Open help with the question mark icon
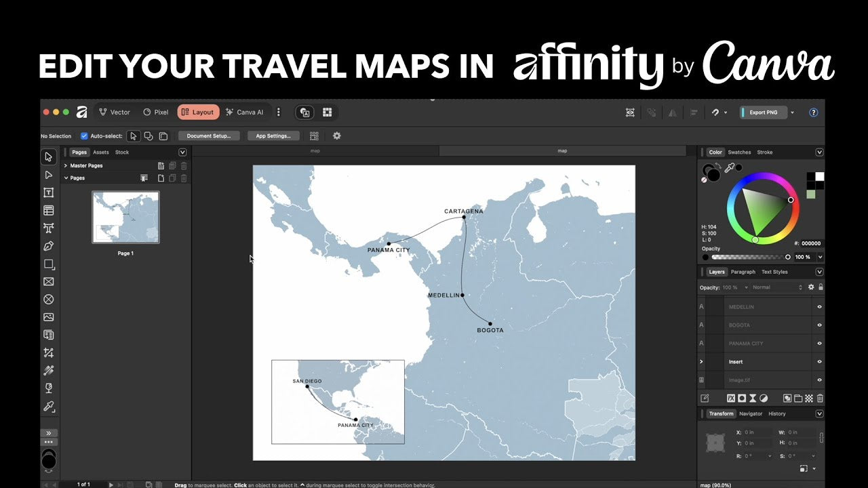This screenshot has height=488, width=868. pyautogui.click(x=814, y=113)
